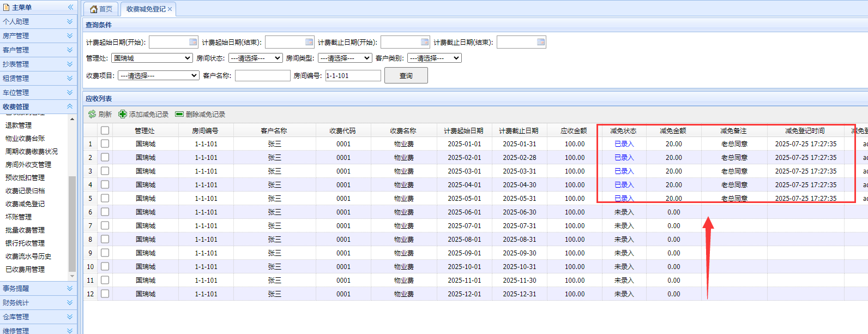Select the row with 计费起始日期 2025-06-01
868x334 pixels.
tap(105, 212)
